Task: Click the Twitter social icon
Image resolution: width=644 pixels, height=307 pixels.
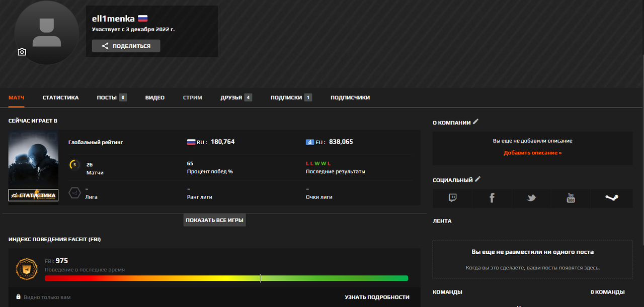Action: [531, 198]
